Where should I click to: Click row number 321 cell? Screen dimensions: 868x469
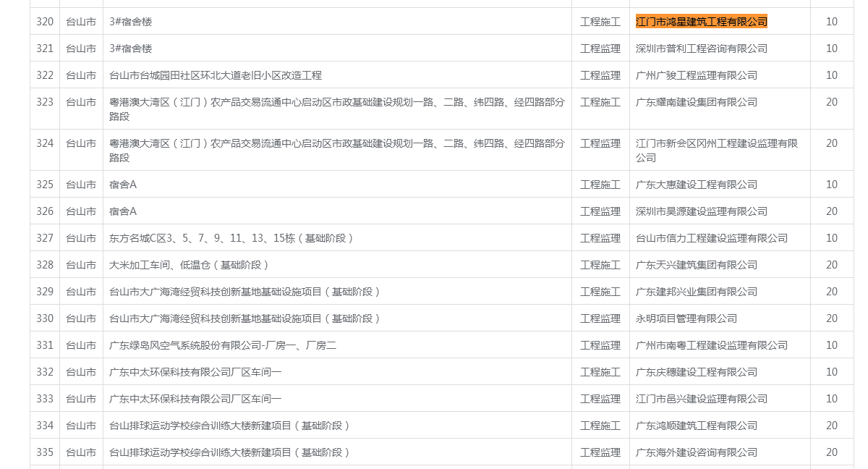click(x=45, y=48)
